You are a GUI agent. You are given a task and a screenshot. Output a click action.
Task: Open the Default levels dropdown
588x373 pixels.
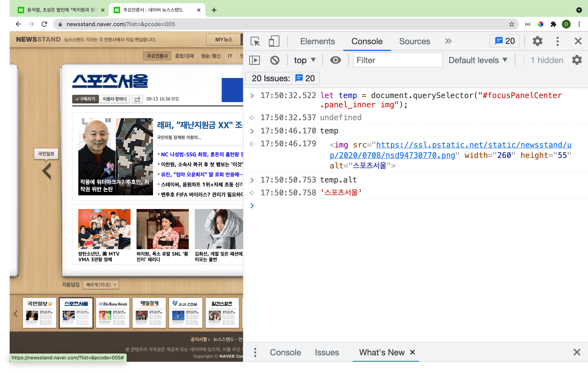pyautogui.click(x=478, y=60)
